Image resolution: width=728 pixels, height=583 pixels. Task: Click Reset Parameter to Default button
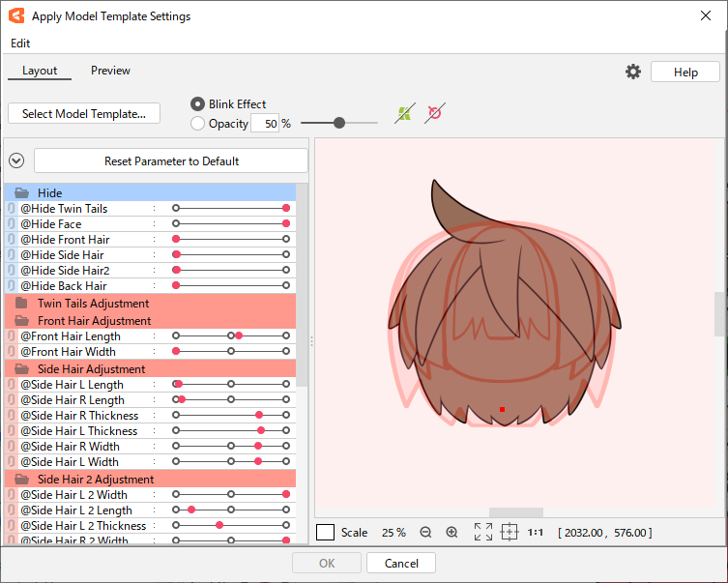coord(171,160)
